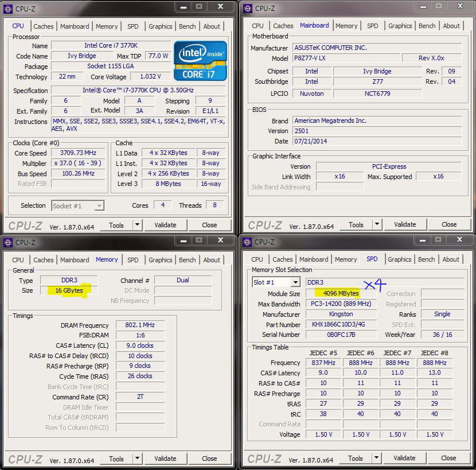Image resolution: width=476 pixels, height=470 pixels.
Task: Click the Close button in the CPU window
Action: pos(209,225)
